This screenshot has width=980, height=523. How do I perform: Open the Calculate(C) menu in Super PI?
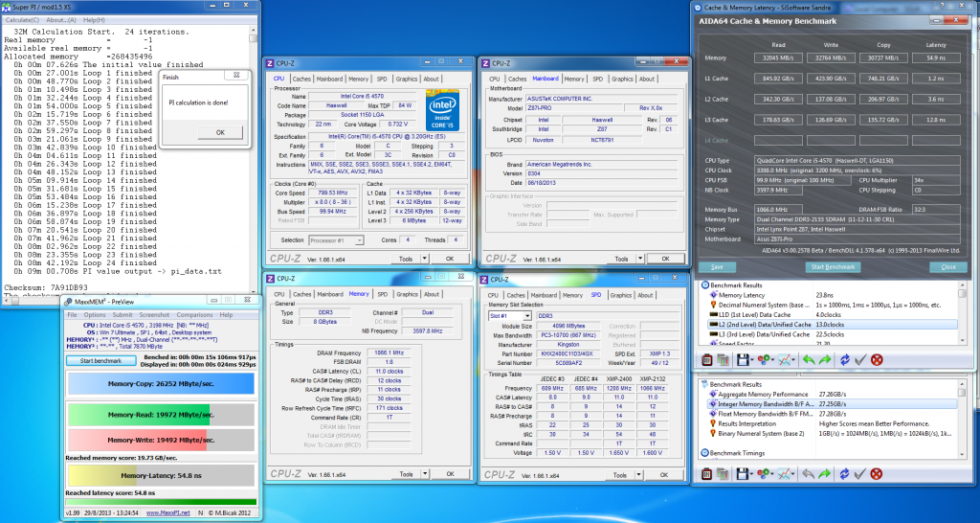point(23,19)
